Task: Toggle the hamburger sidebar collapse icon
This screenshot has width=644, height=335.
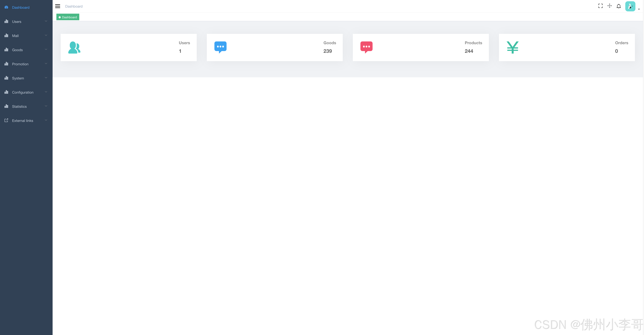Action: [58, 6]
